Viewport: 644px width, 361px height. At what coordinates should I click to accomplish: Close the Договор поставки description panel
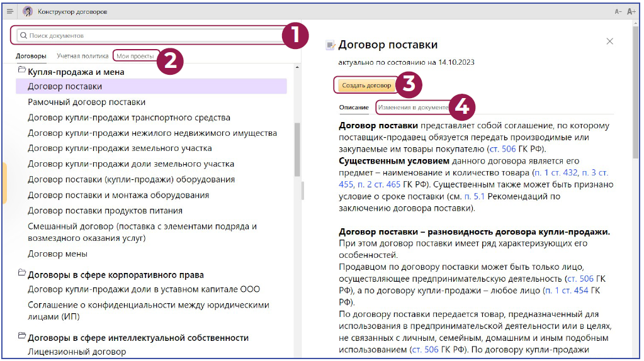point(609,42)
